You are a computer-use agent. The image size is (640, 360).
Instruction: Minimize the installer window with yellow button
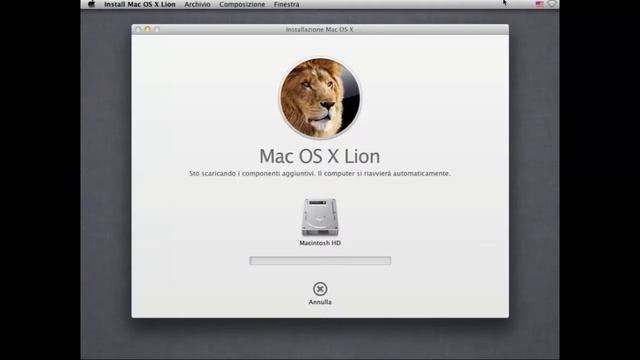[x=147, y=29]
